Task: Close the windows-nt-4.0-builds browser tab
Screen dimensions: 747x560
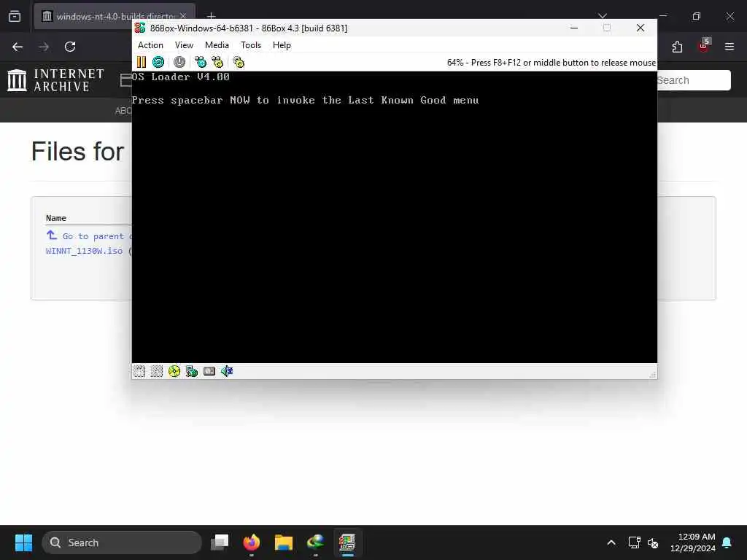Action: (x=183, y=16)
